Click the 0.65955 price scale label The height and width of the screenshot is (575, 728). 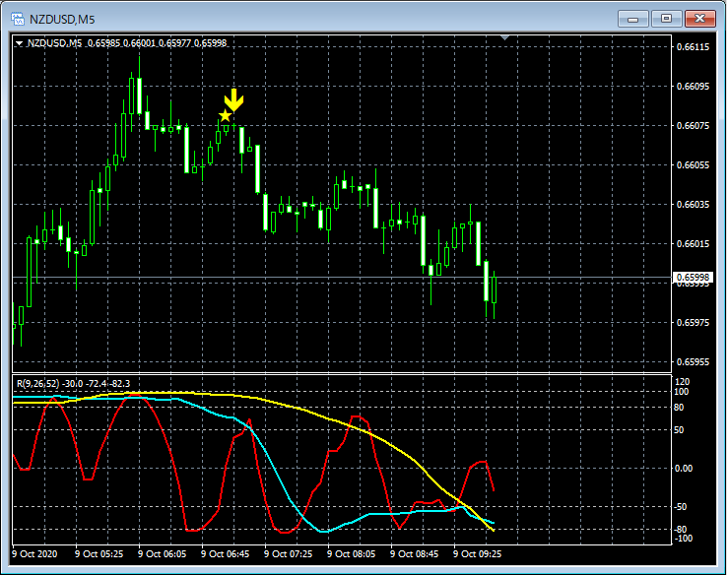(693, 362)
